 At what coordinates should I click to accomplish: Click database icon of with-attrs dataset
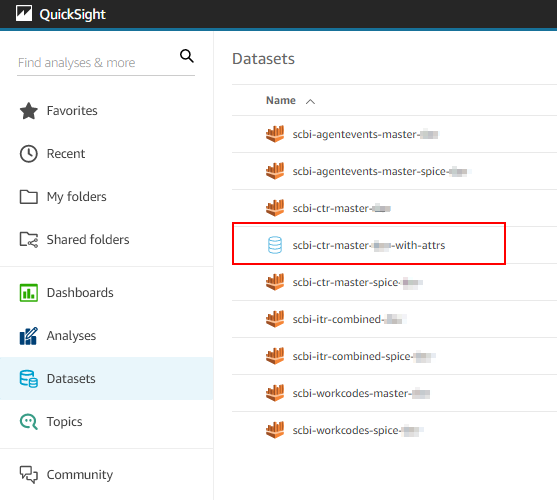pos(275,245)
